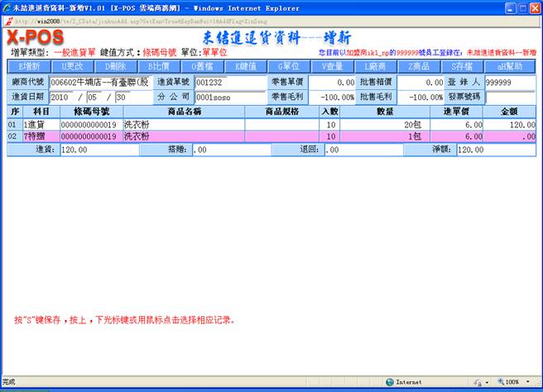The height and width of the screenshot is (392, 543).
Task: Click the G單位 unit button
Action: (x=289, y=66)
